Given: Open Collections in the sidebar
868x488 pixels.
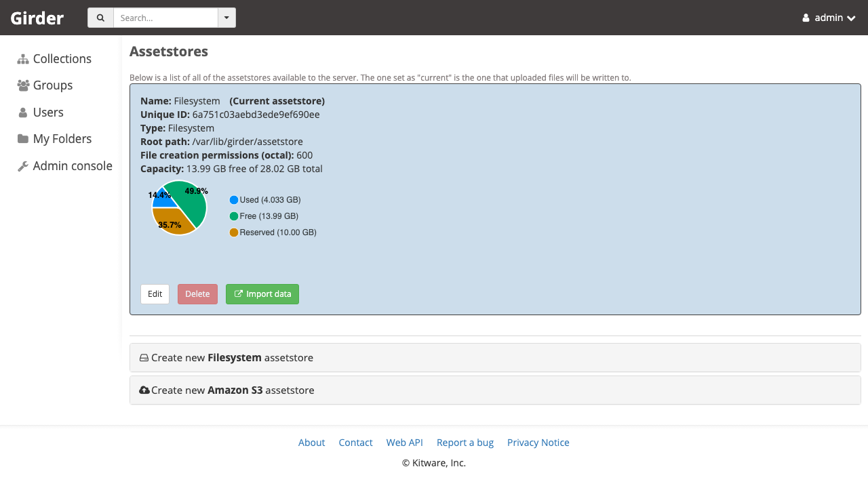Looking at the screenshot, I should 54,59.
